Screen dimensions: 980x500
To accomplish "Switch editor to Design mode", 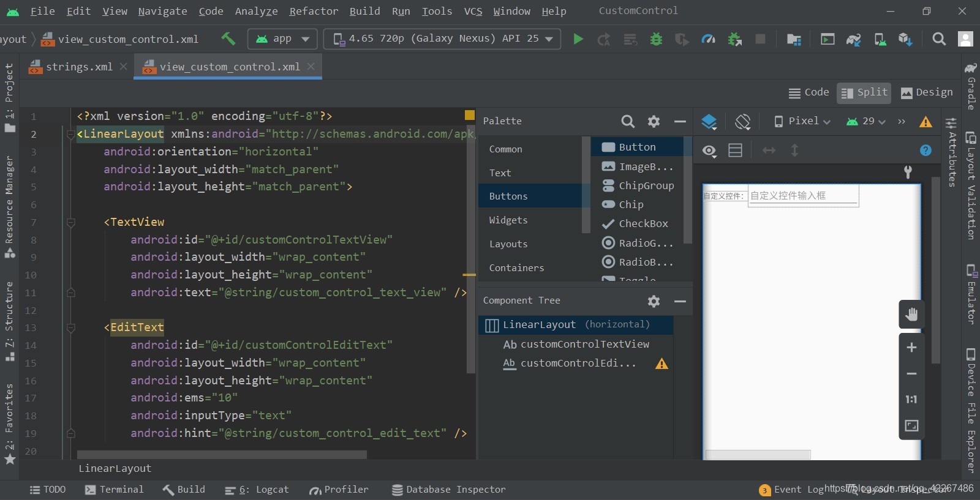I will tap(926, 92).
